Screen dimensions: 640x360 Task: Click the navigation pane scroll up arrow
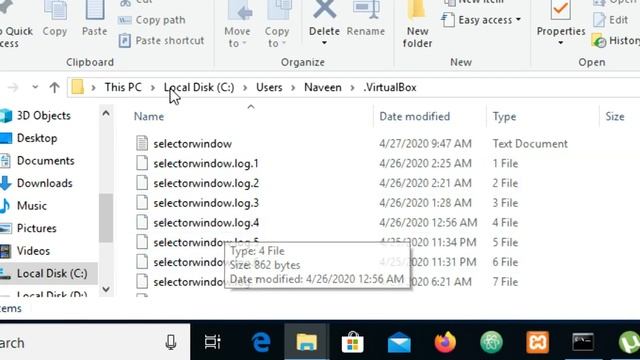pyautogui.click(x=106, y=113)
